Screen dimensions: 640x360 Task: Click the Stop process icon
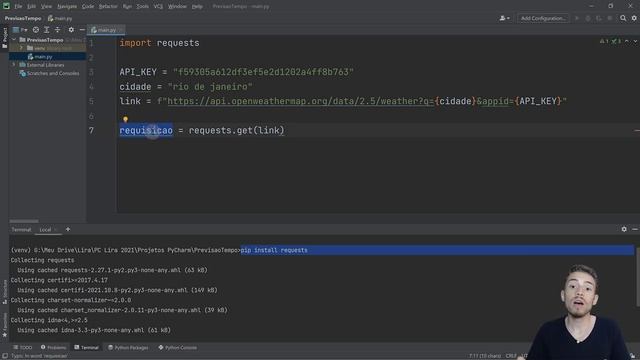[609, 18]
